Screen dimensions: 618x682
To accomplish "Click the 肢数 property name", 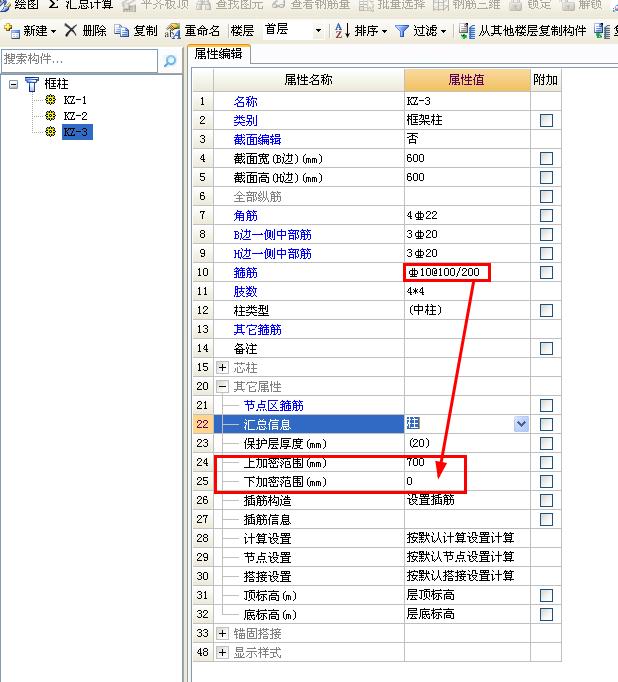I will pos(245,291).
